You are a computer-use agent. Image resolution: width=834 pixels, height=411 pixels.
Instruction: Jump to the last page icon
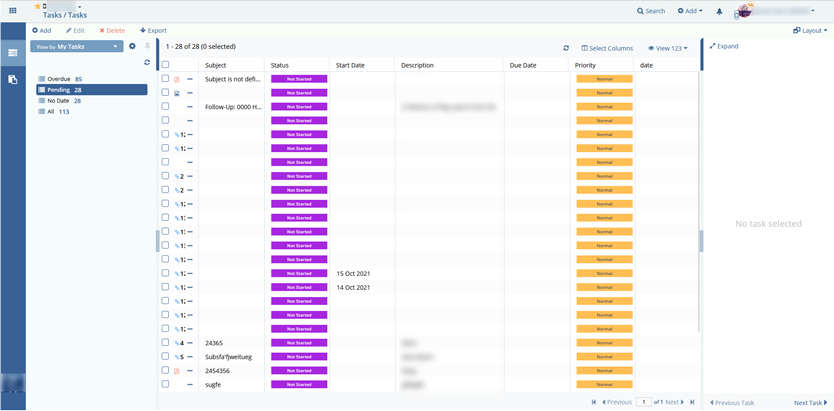[x=692, y=402]
